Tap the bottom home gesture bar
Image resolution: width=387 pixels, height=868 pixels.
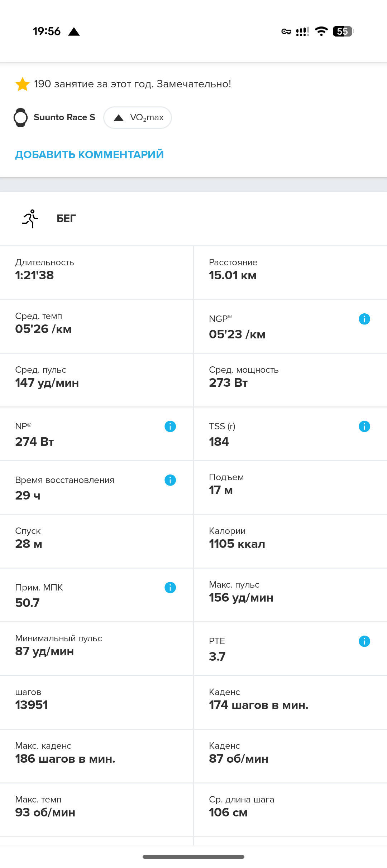(x=193, y=857)
